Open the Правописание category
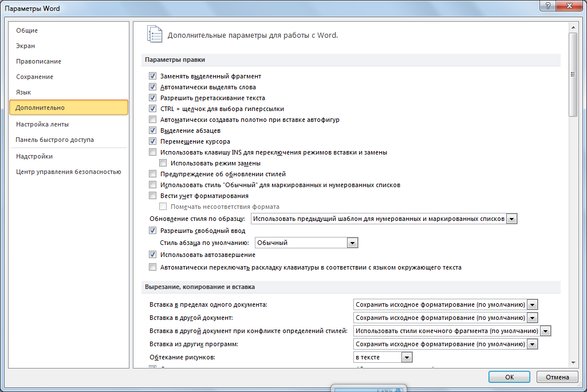Screen dimensions: 587x392 pos(69,61)
